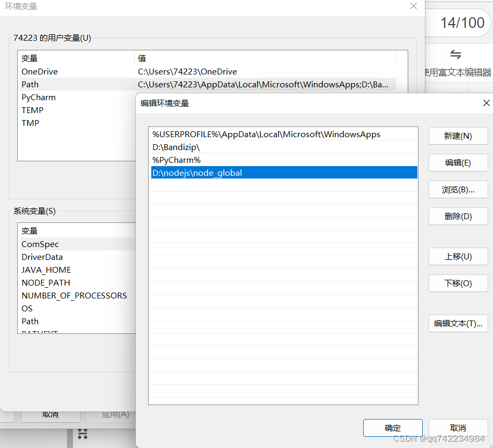Confirm with 确定 button in edit dialog
The height and width of the screenshot is (448, 493).
tap(392, 428)
